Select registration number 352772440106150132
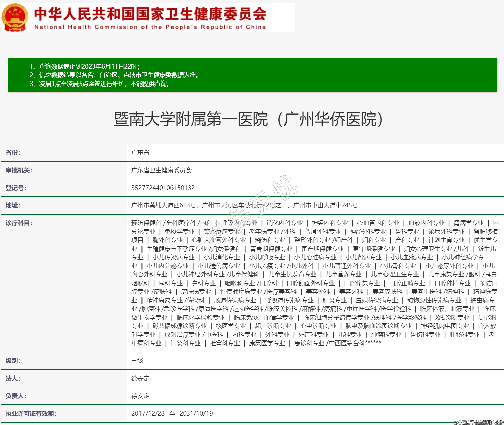Screen dimensions: 504x425 (x=163, y=188)
